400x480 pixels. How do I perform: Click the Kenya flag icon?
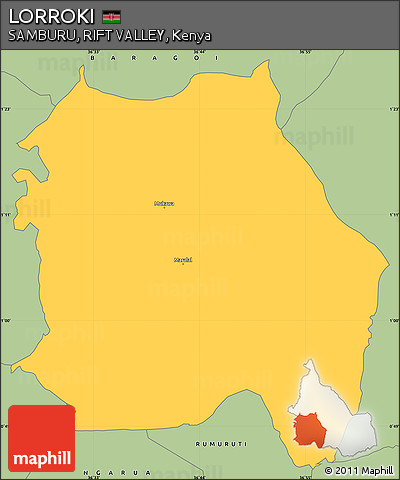pos(111,17)
